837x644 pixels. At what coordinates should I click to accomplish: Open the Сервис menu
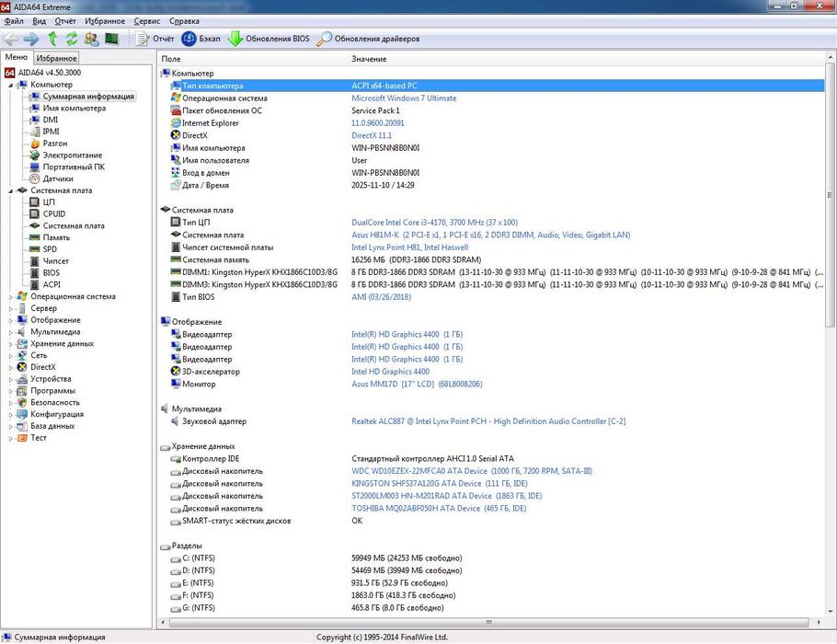point(147,21)
